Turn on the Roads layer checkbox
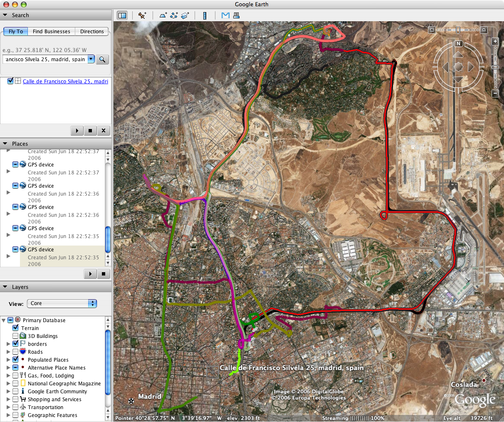This screenshot has height=422, width=504. pyautogui.click(x=15, y=352)
